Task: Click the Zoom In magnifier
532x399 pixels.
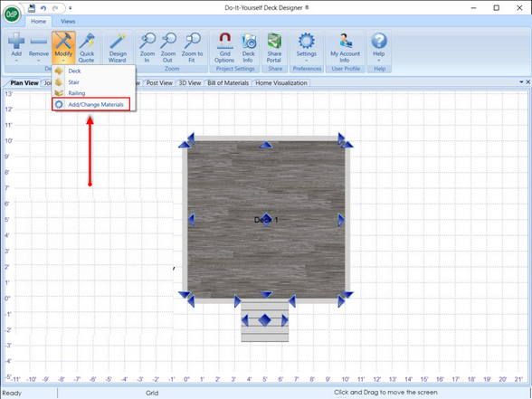Action: click(x=147, y=48)
